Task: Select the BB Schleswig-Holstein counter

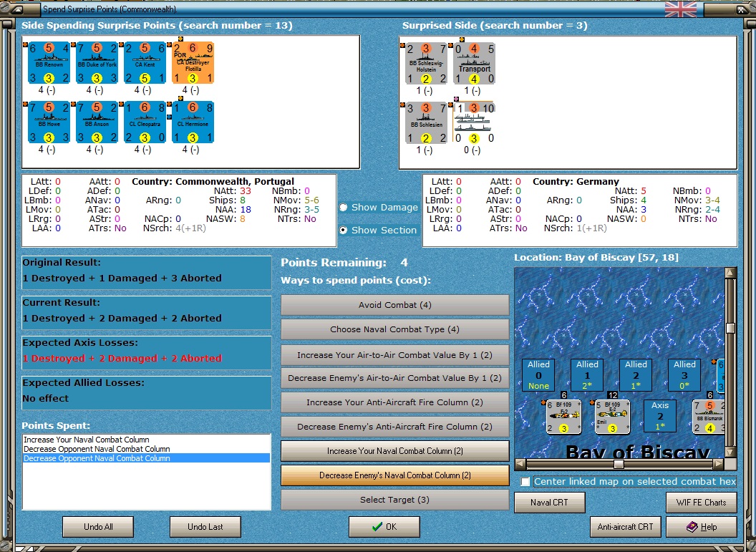Action: point(426,63)
